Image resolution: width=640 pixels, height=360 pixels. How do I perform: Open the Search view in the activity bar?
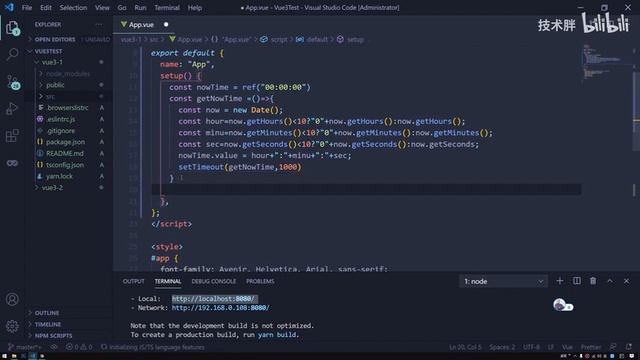point(12,54)
